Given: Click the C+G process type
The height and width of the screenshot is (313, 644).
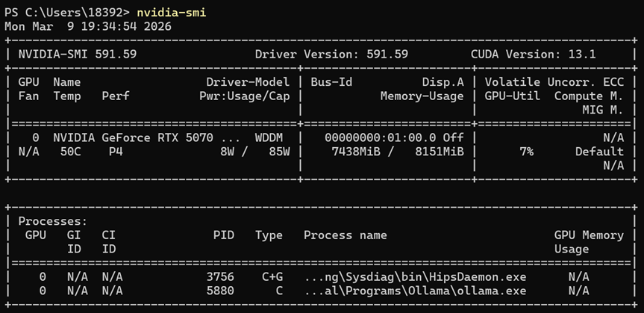Looking at the screenshot, I should coord(272,277).
